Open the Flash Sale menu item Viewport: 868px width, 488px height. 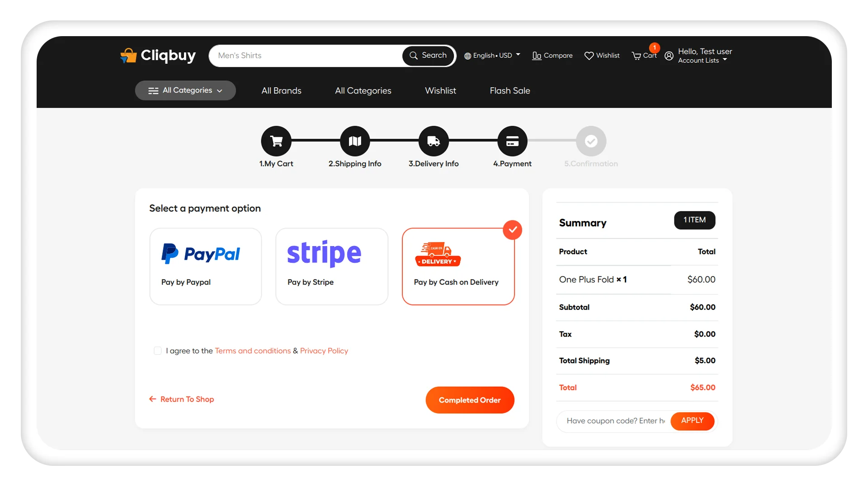click(x=509, y=90)
